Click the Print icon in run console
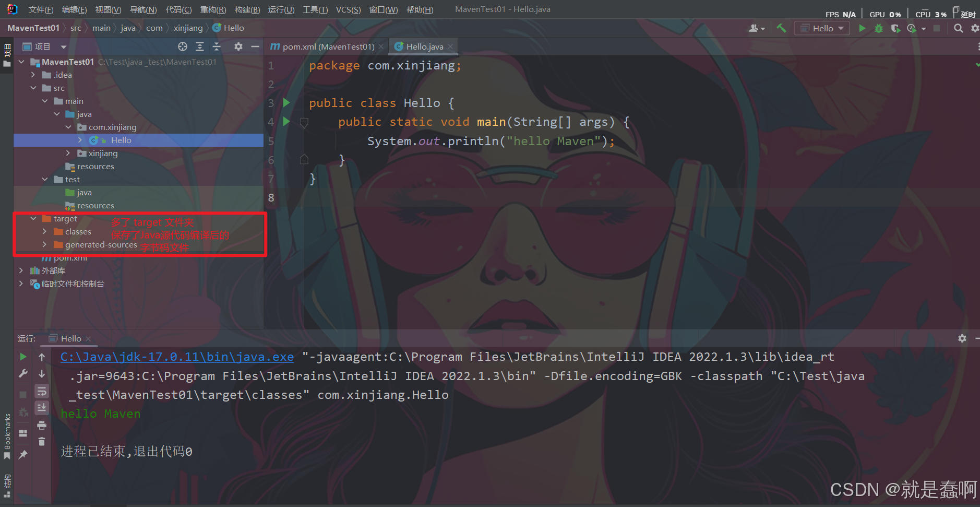The image size is (980, 507). (x=42, y=425)
